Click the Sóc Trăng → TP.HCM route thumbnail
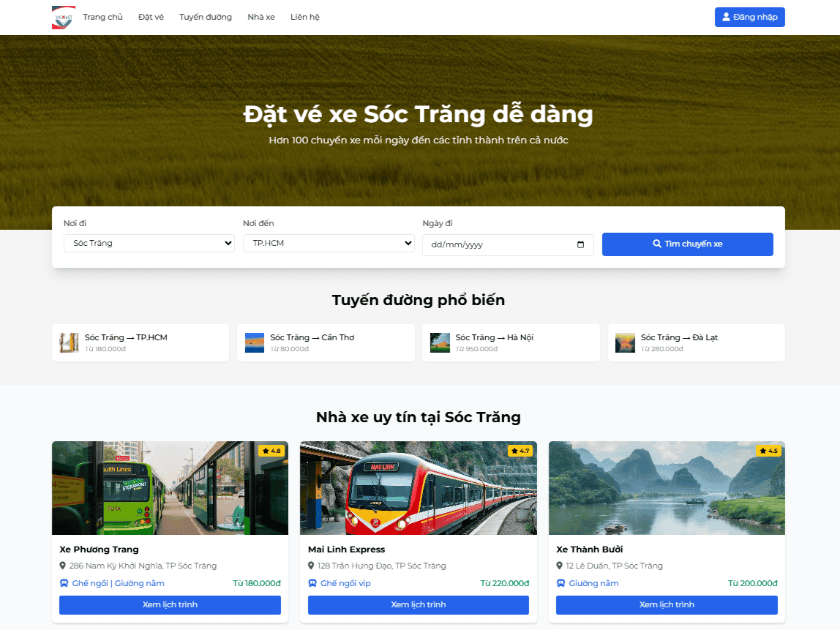Viewport: 840px width, 630px height. tap(70, 342)
